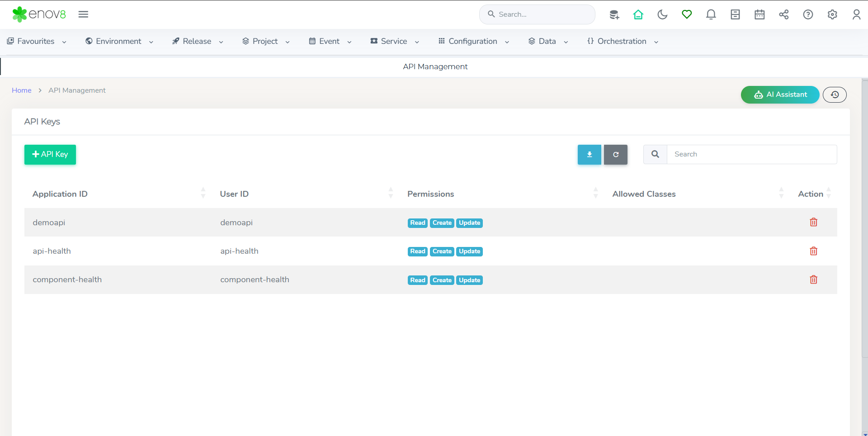Click the download export button
The height and width of the screenshot is (436, 868).
point(589,155)
